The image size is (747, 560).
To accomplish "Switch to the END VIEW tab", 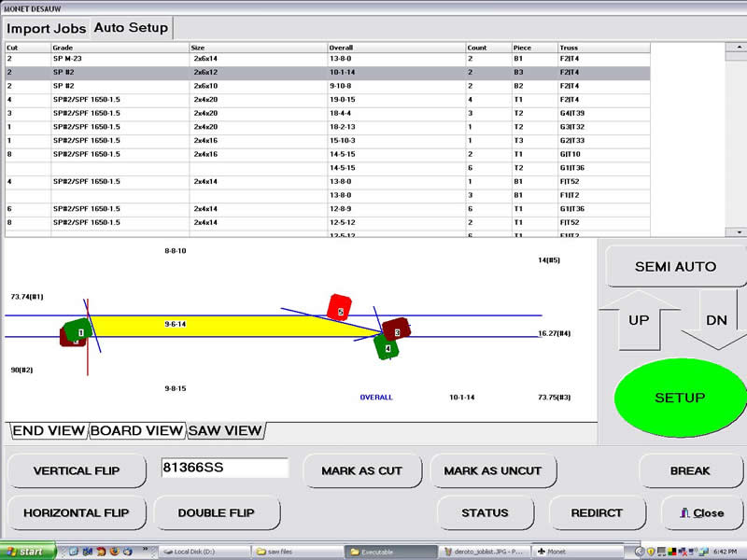I will (48, 430).
